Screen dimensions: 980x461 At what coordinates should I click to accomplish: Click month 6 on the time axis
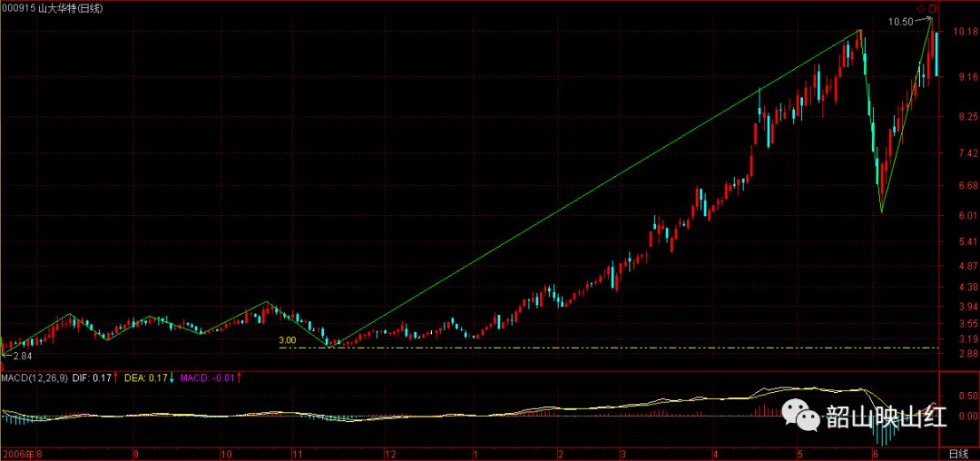[876, 454]
